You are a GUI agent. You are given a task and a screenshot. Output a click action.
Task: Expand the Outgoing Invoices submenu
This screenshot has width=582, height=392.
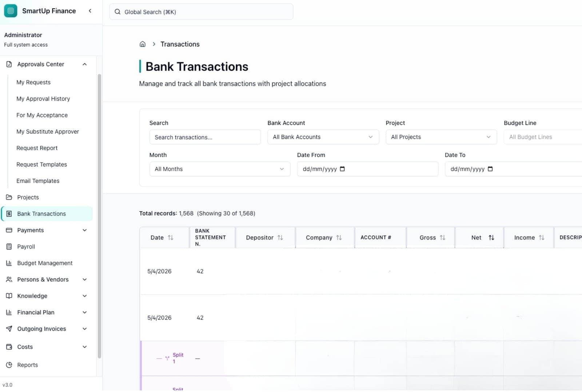tap(85, 329)
